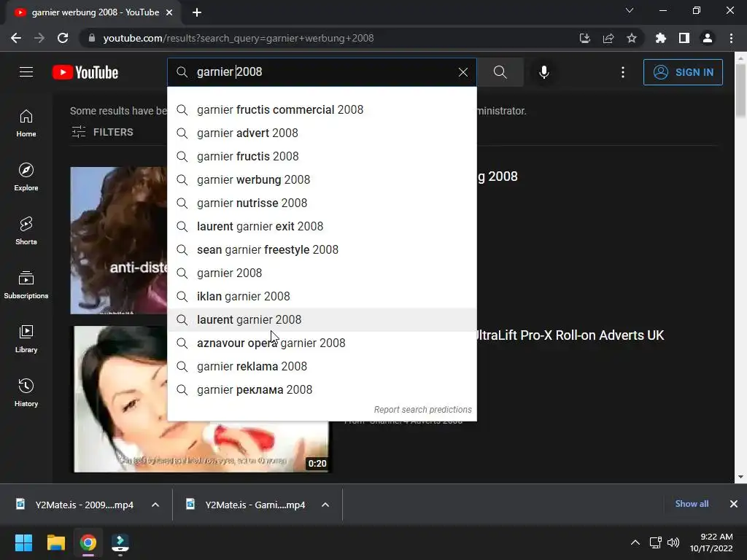Viewport: 747px width, 560px height.
Task: Choose suggestion garnier fructis commercial 2008
Action: click(x=322, y=109)
